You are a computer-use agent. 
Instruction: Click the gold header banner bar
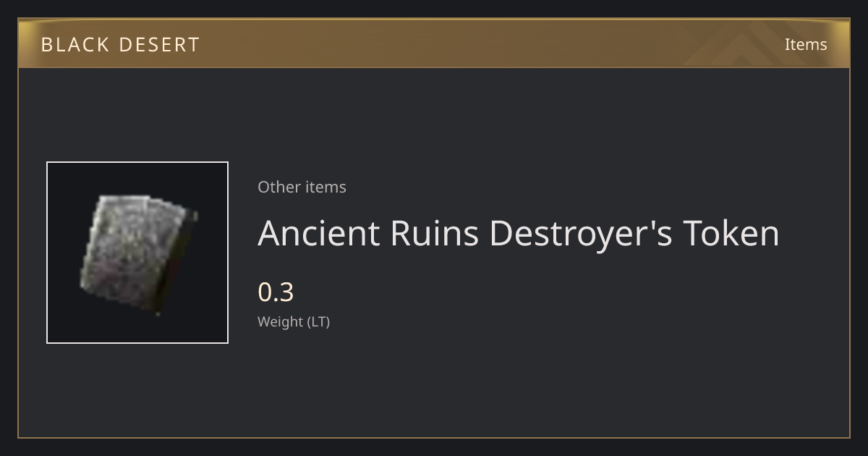click(434, 43)
